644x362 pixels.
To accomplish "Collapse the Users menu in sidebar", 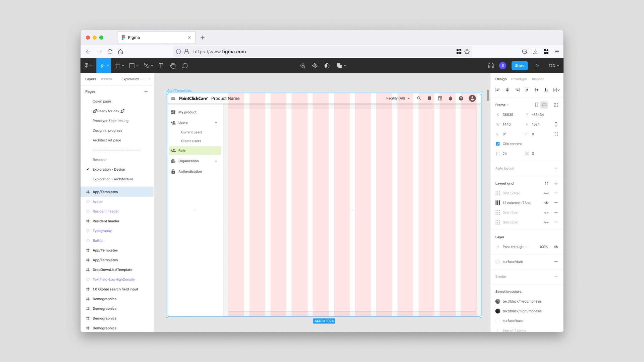I will pos(216,123).
